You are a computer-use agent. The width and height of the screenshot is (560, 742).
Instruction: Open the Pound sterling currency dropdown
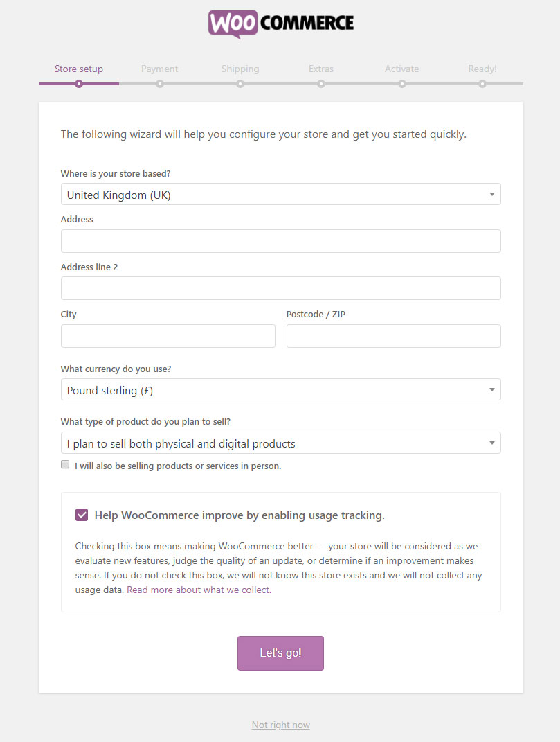click(281, 390)
